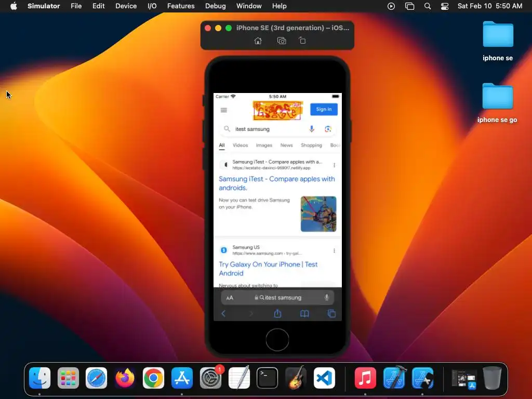The width and height of the screenshot is (532, 399).
Task: Open Control Center in menu bar
Action: (x=445, y=6)
